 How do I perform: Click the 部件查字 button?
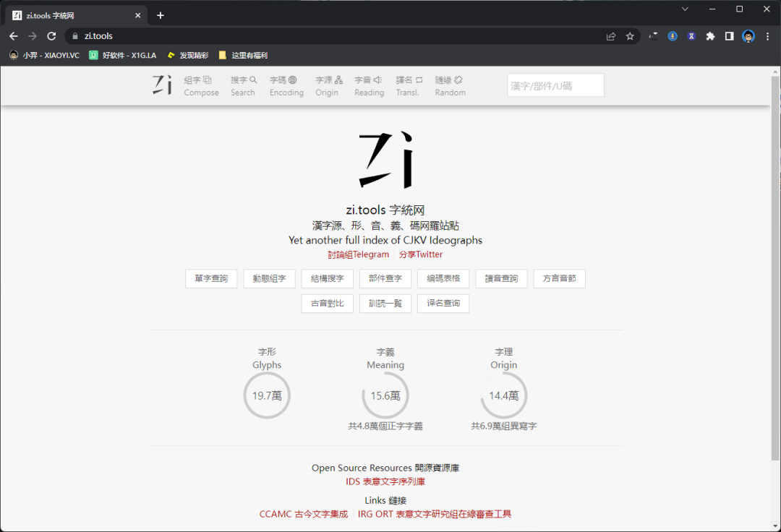pos(385,279)
